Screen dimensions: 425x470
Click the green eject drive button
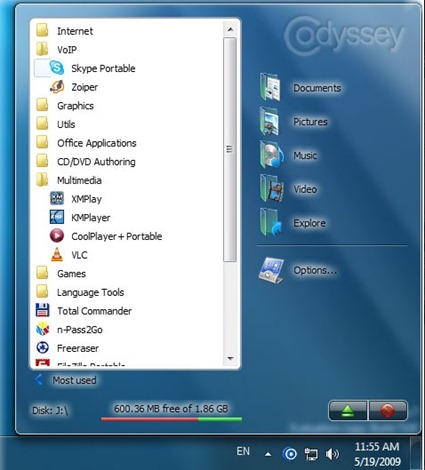(x=348, y=410)
